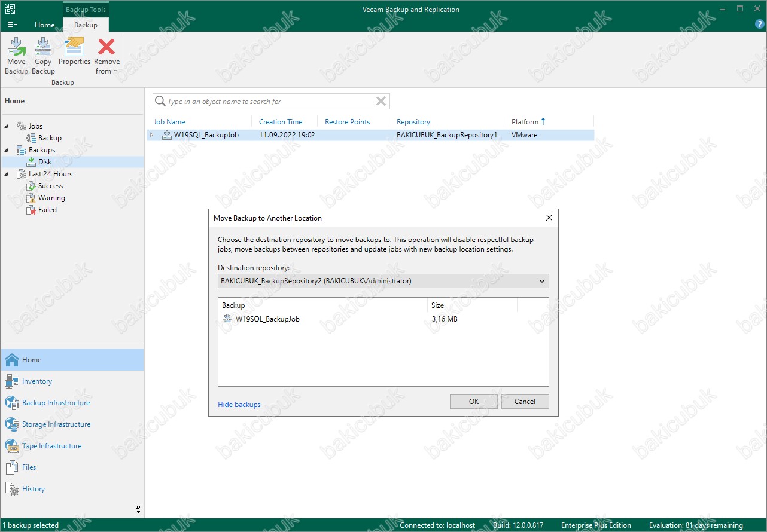Click the Remove from red X icon
Viewport: 767px width, 532px height.
point(106,47)
